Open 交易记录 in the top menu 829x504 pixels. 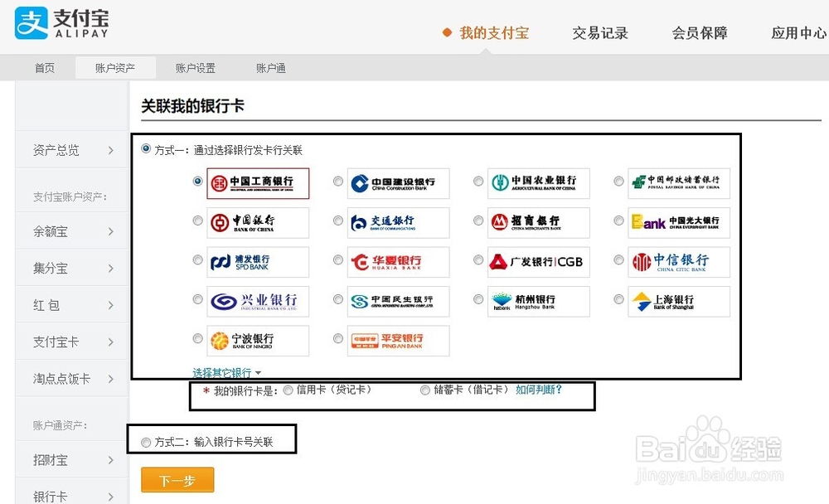pos(600,31)
